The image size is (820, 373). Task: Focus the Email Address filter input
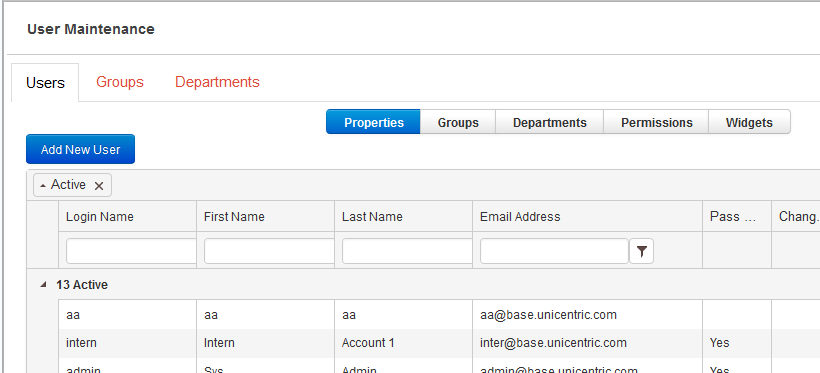554,252
